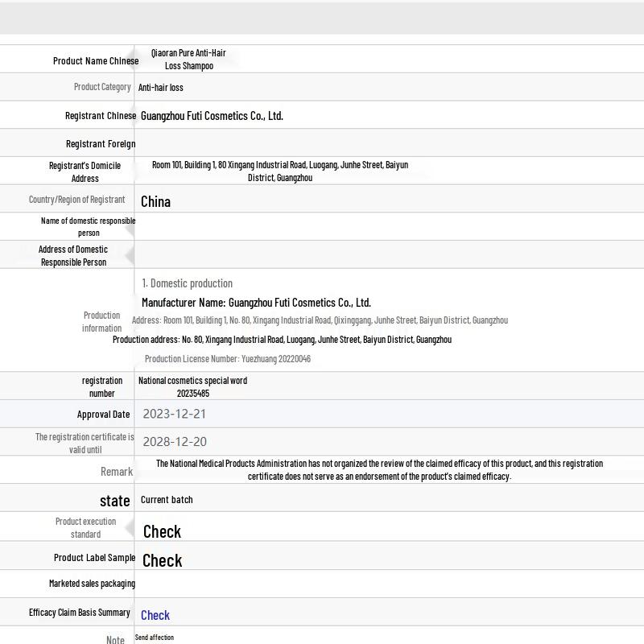Click the 'Country/Region of Registrant' label

[76, 200]
